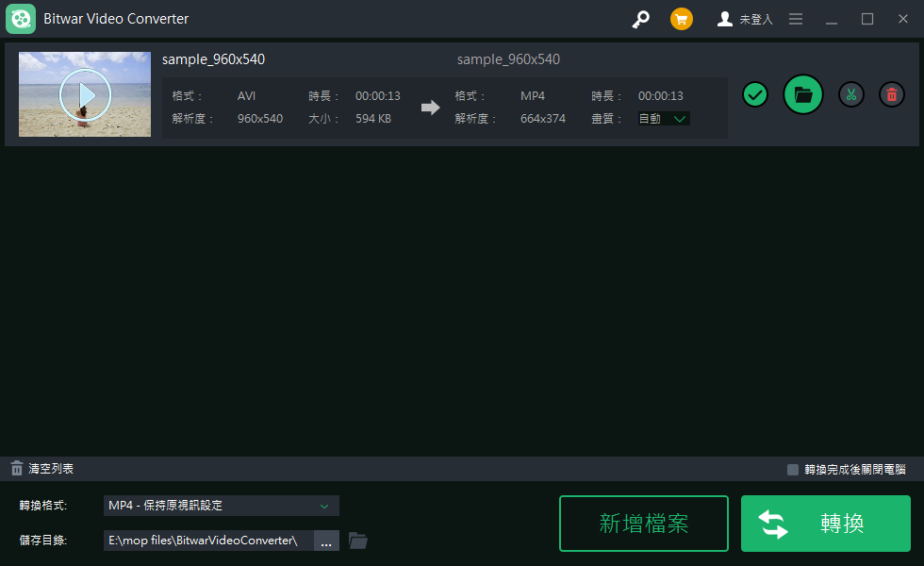Screen dimensions: 924x566
Task: Expand the 畫質 quality dropdown set to 自動
Action: point(664,119)
